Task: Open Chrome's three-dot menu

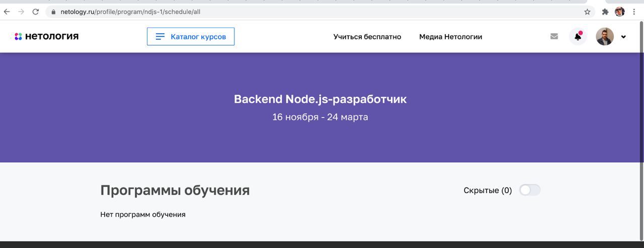Action: [634, 12]
